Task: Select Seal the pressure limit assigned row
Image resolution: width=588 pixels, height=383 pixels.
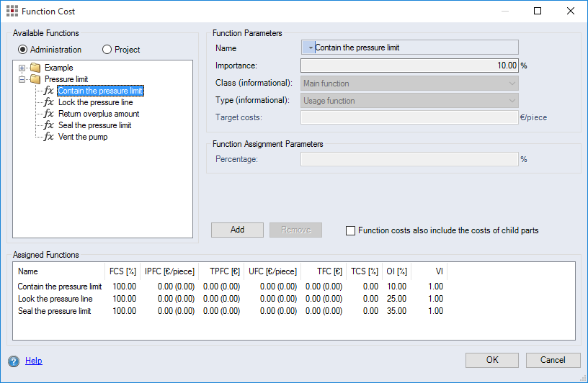Action: pos(54,311)
